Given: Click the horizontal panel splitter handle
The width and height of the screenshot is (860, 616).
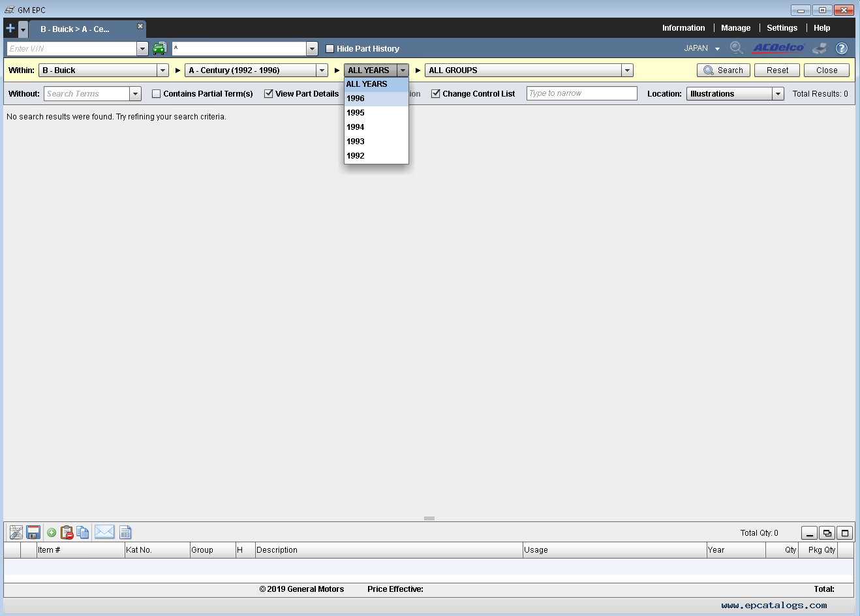Looking at the screenshot, I should click(429, 518).
